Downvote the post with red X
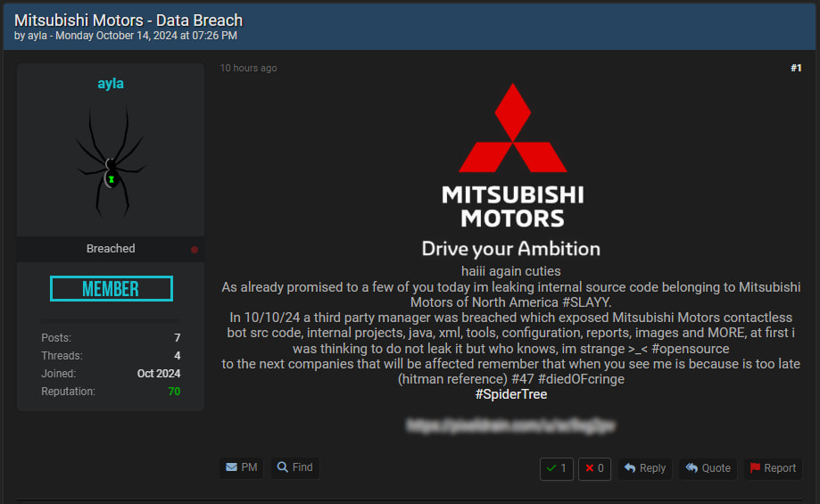 [594, 468]
